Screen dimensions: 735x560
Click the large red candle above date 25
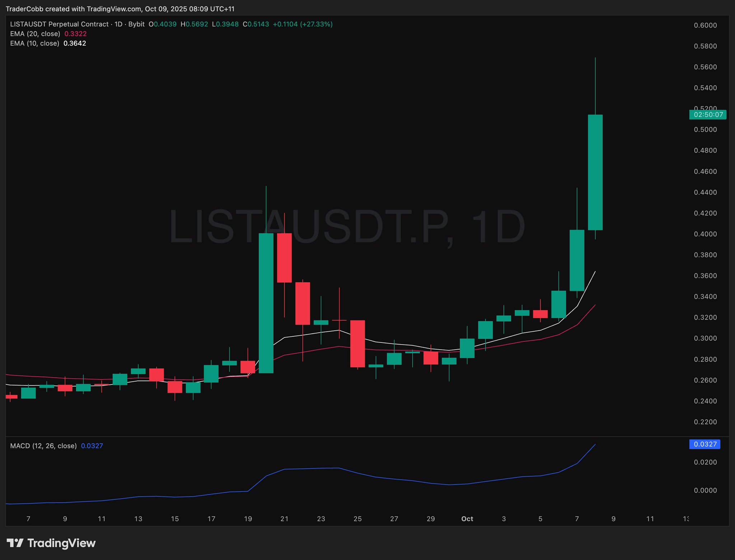357,344
